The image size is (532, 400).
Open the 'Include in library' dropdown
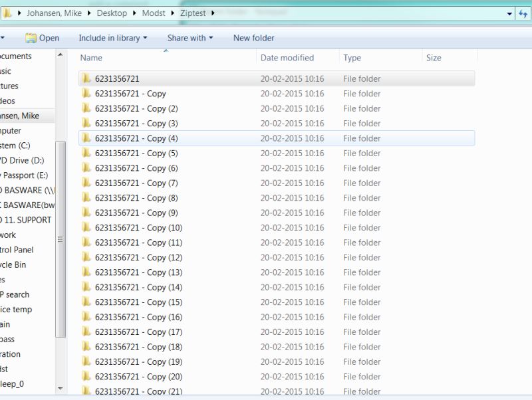(112, 38)
